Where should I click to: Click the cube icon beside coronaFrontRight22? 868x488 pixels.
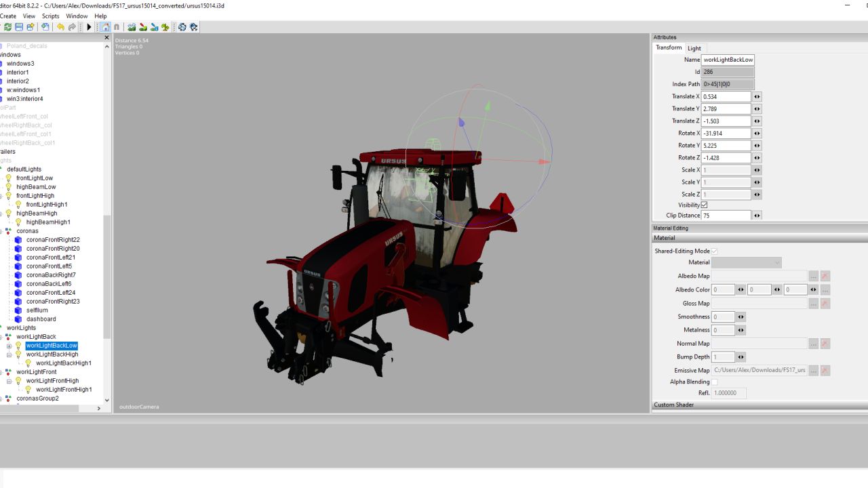(18, 240)
